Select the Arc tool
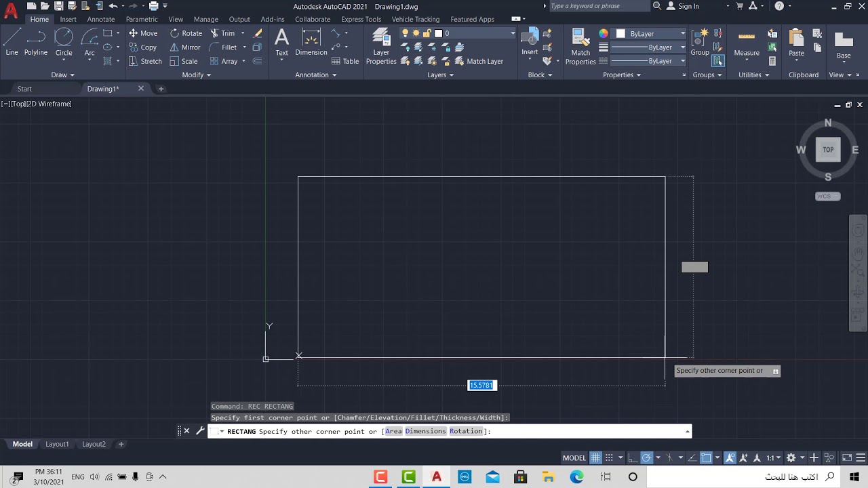 [x=90, y=42]
